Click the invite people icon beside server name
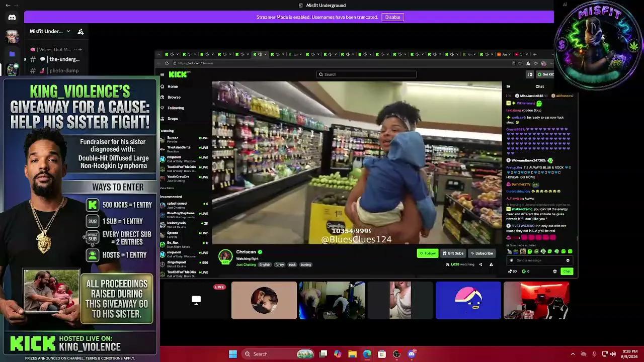 80,31
